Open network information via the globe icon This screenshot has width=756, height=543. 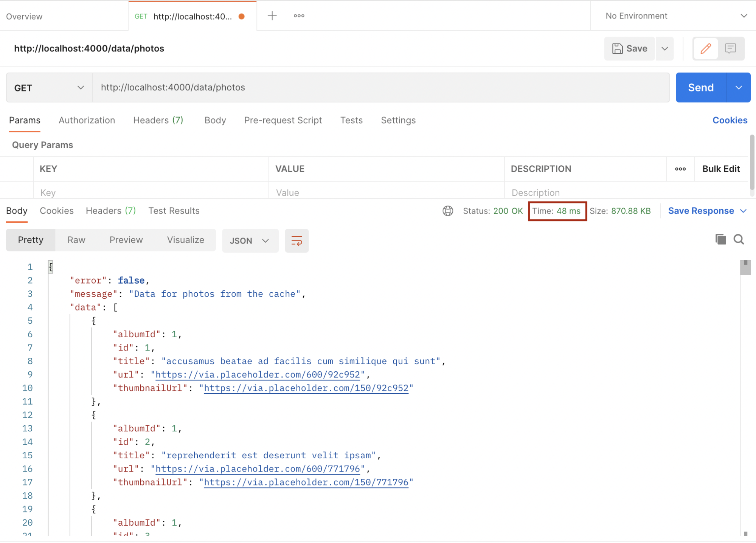pyautogui.click(x=447, y=211)
